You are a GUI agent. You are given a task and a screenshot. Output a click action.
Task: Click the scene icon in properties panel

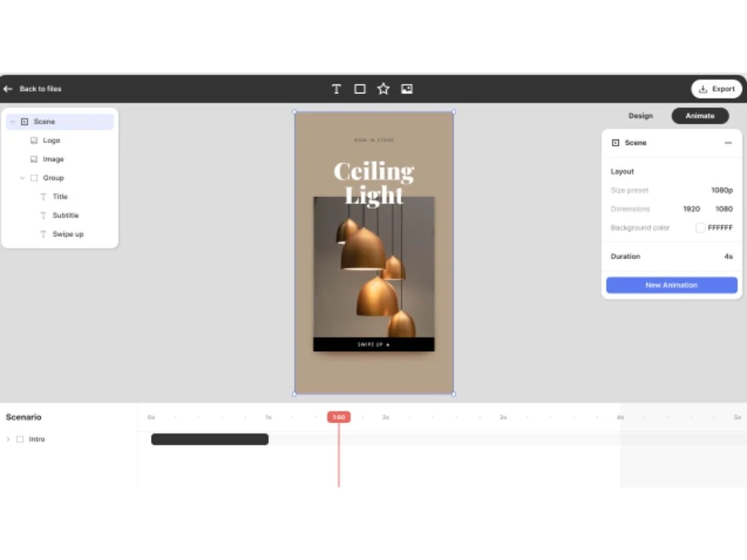coord(616,143)
